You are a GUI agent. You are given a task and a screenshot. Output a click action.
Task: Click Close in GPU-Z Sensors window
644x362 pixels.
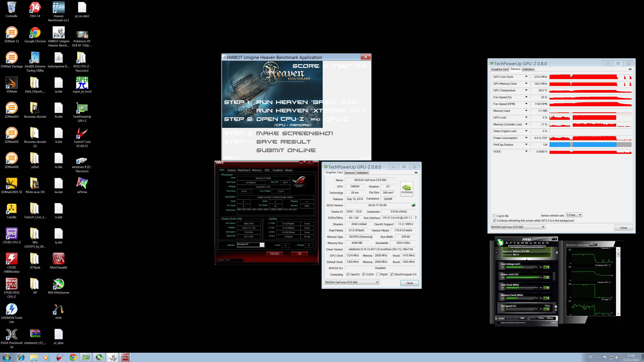tap(624, 228)
